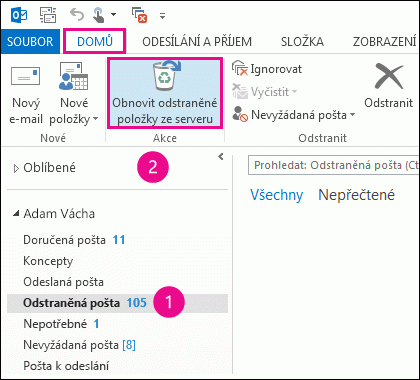Show Všechny messages filter
420x380 pixels.
click(276, 195)
